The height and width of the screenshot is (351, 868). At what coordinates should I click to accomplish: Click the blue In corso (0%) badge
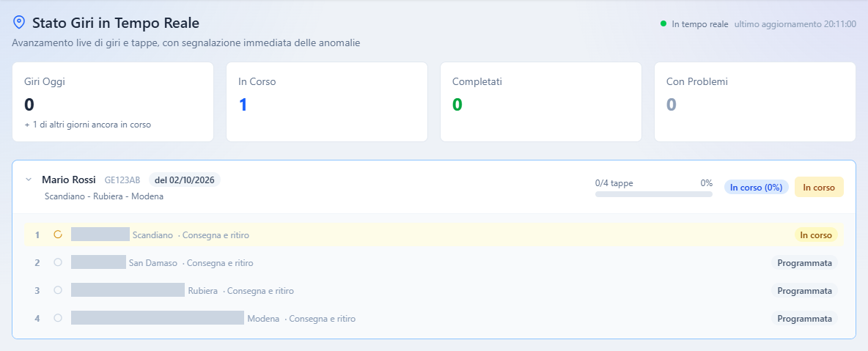pos(756,187)
